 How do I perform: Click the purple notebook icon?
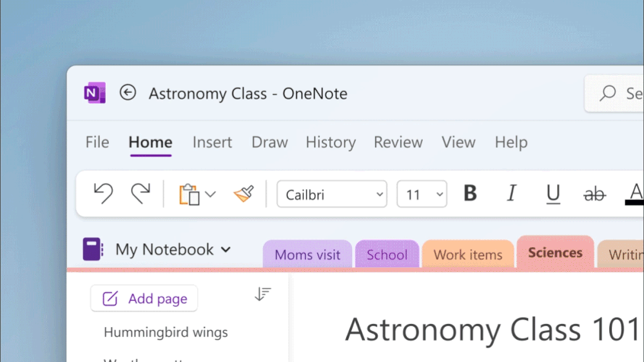[93, 250]
